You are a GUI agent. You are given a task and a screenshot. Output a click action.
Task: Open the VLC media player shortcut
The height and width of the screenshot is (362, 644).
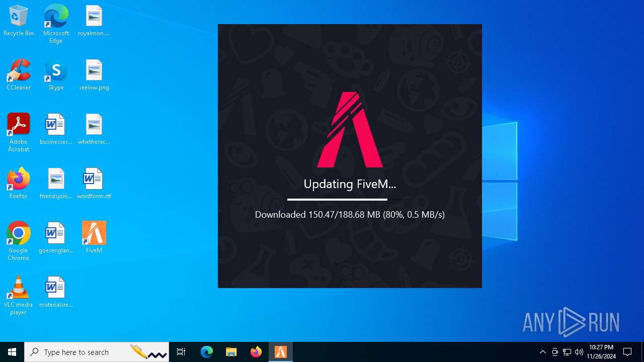point(19,296)
